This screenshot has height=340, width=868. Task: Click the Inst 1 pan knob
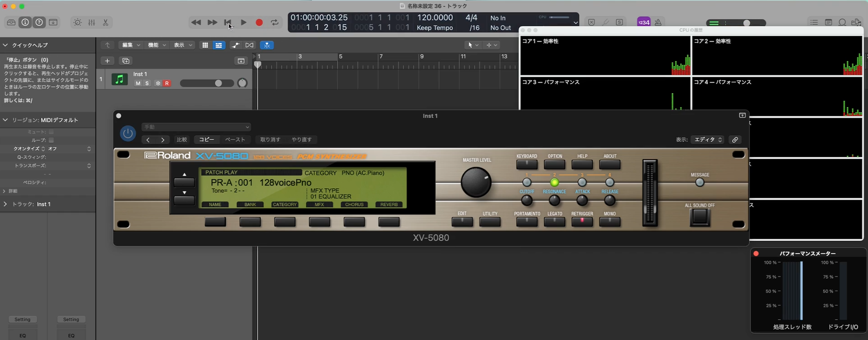(242, 83)
